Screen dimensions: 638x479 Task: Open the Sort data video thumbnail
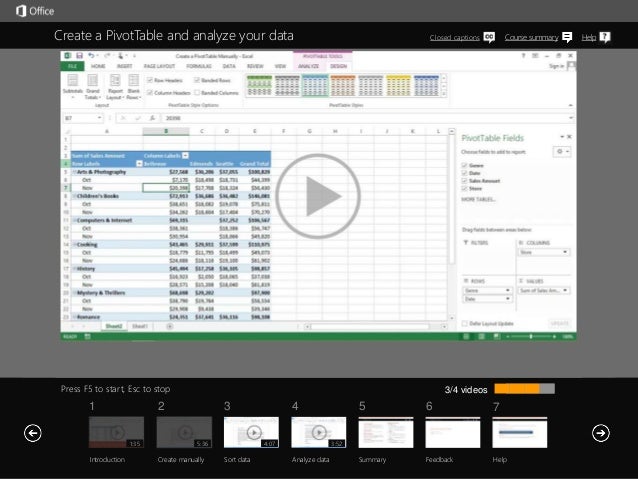click(x=251, y=432)
